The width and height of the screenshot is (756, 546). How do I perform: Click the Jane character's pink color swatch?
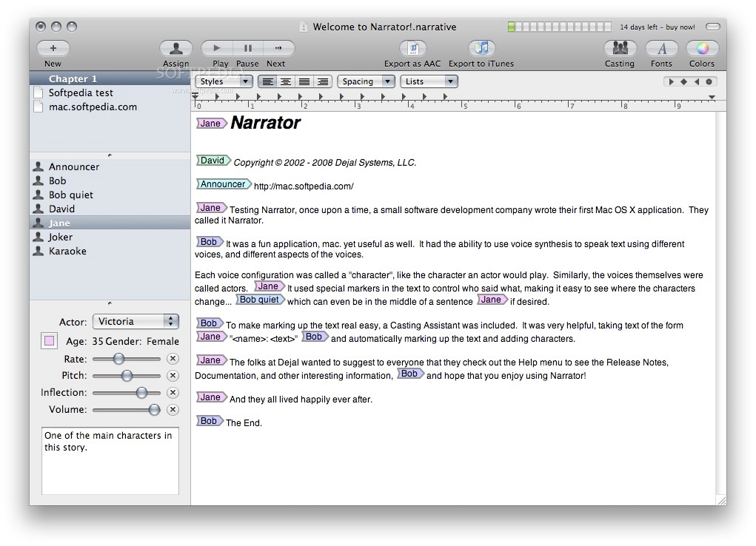pyautogui.click(x=49, y=341)
